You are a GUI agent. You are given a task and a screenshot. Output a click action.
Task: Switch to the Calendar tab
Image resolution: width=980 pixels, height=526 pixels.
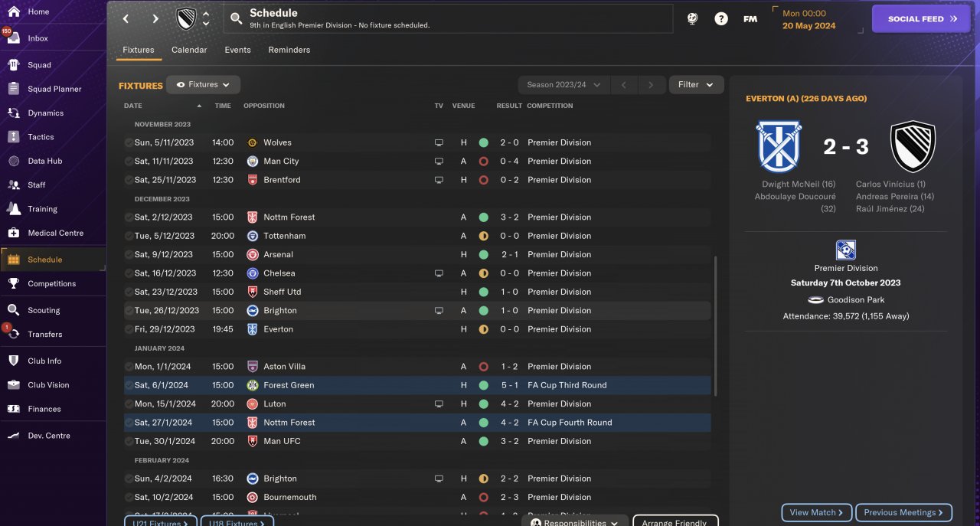pos(189,50)
